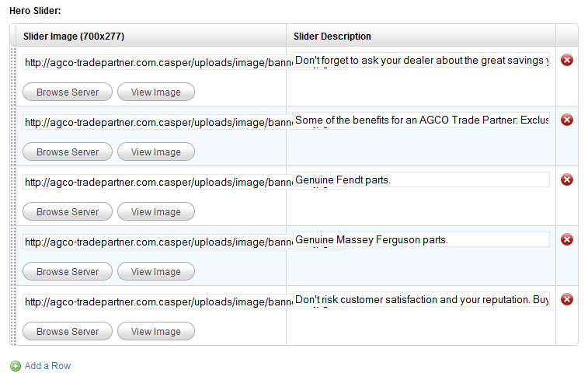Screen dimensions: 588x380
Task: View Image in the last slider row
Action: click(x=156, y=331)
